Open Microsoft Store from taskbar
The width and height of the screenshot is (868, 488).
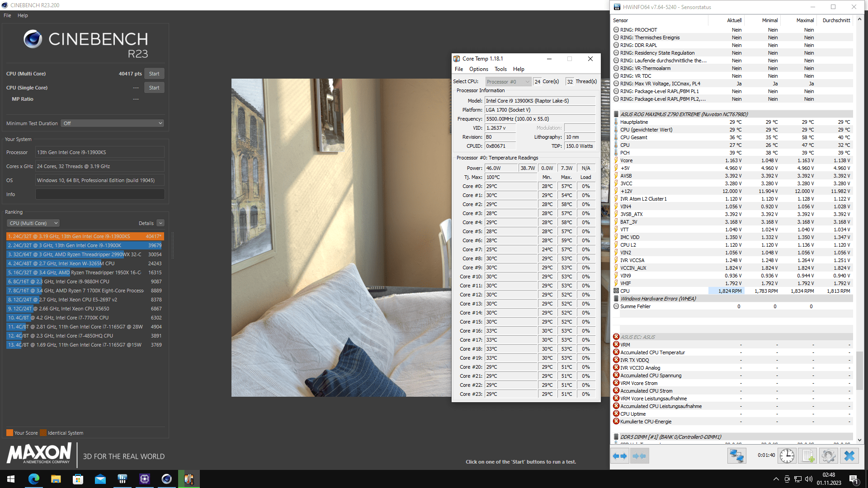coord(78,479)
